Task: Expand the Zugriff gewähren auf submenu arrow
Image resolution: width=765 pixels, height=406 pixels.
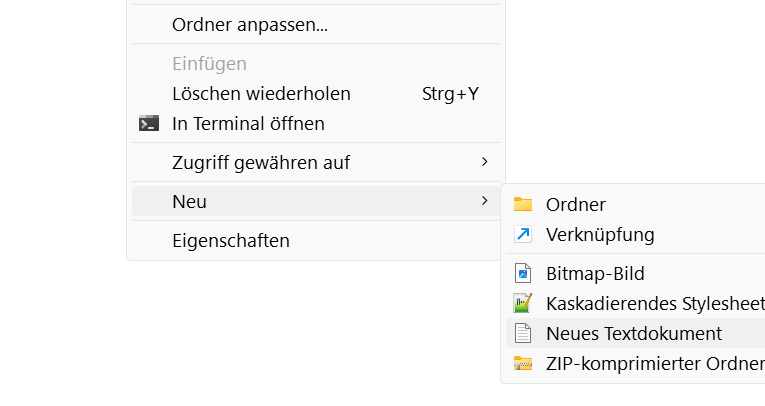Action: pyautogui.click(x=484, y=162)
